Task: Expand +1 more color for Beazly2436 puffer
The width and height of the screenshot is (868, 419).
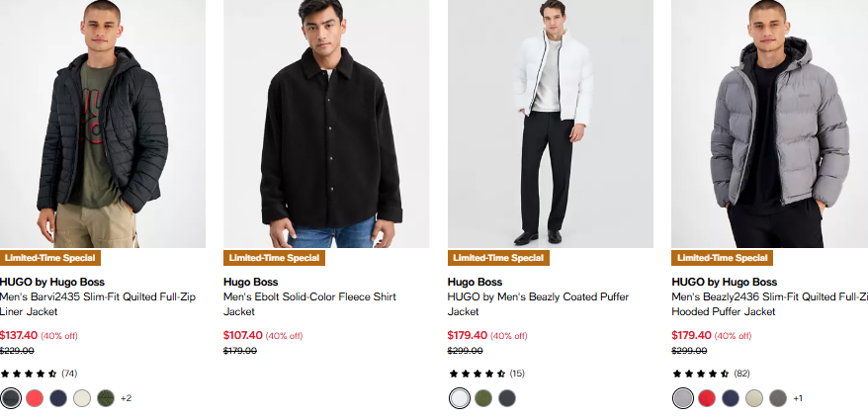Action: pyautogui.click(x=798, y=398)
